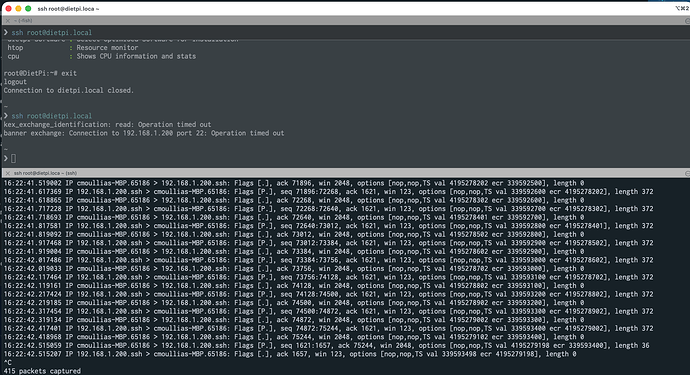Click 'length 36' at the packet line end
The height and width of the screenshot is (375, 690).
[632, 346]
